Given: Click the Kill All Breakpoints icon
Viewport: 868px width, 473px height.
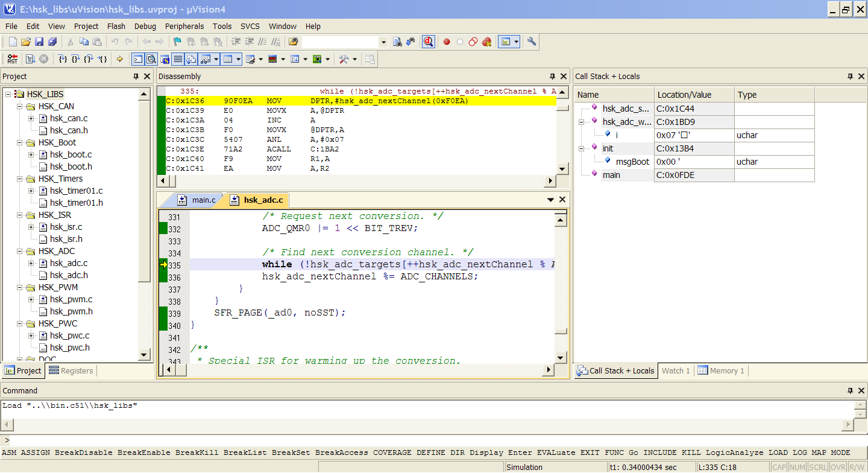Looking at the screenshot, I should coord(486,42).
